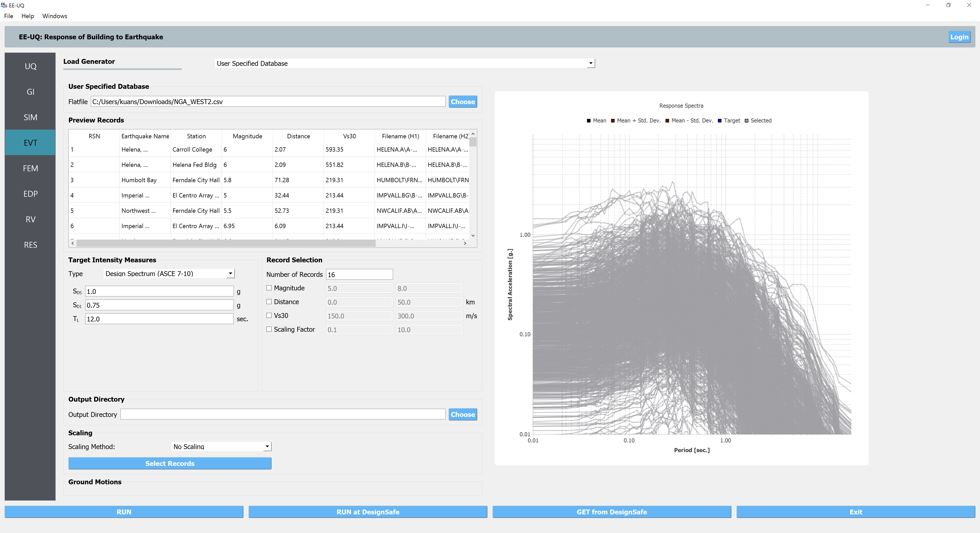Select the EVT sidebar panel
The height and width of the screenshot is (533, 980).
[x=30, y=143]
